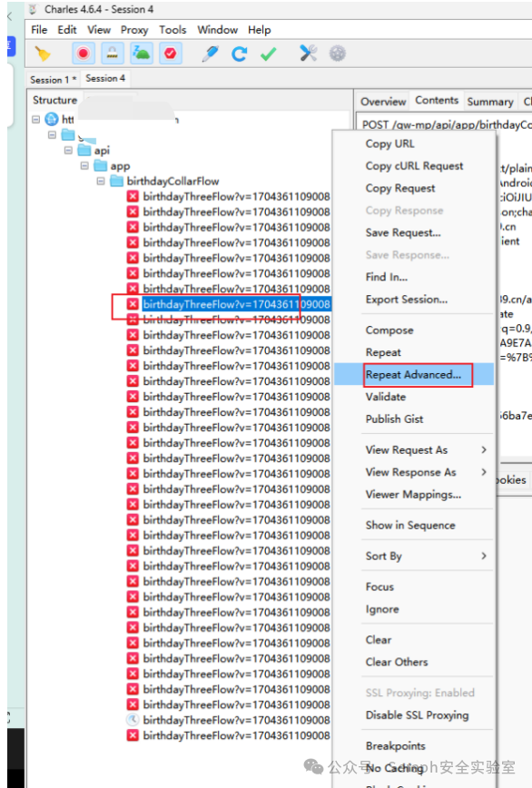Click the api folder icon
This screenshot has height=788, width=532.
pos(84,151)
